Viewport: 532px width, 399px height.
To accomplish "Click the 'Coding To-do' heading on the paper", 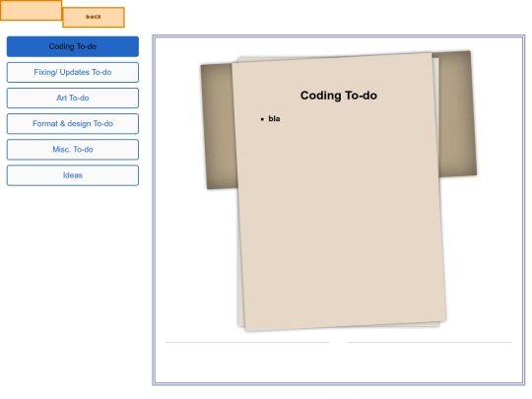I will point(339,96).
